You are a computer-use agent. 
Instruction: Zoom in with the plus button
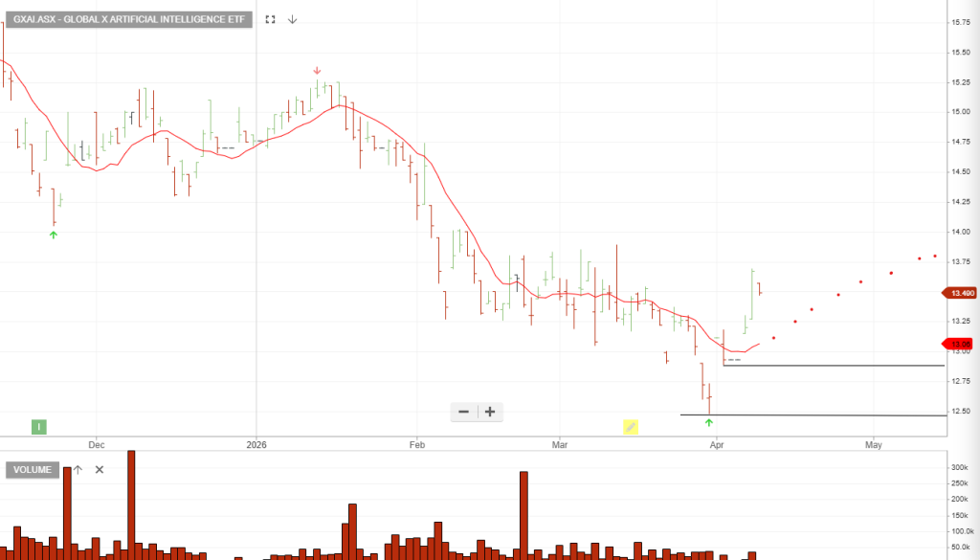(x=490, y=412)
